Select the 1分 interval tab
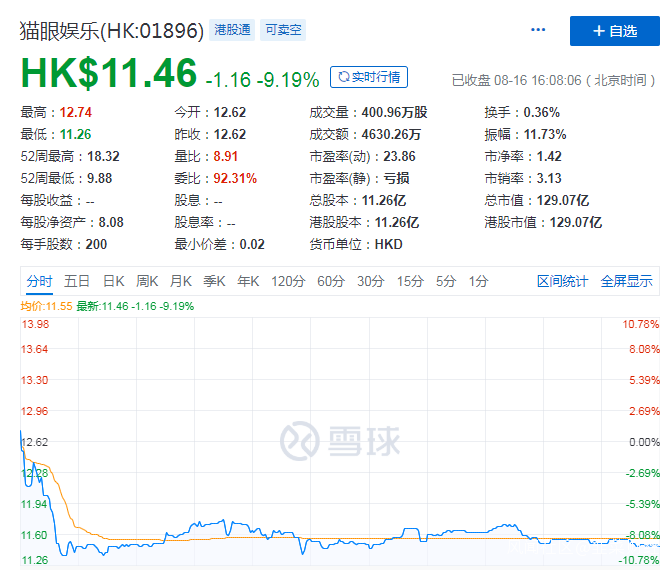Viewport: 672px width, 570px height. [x=478, y=282]
